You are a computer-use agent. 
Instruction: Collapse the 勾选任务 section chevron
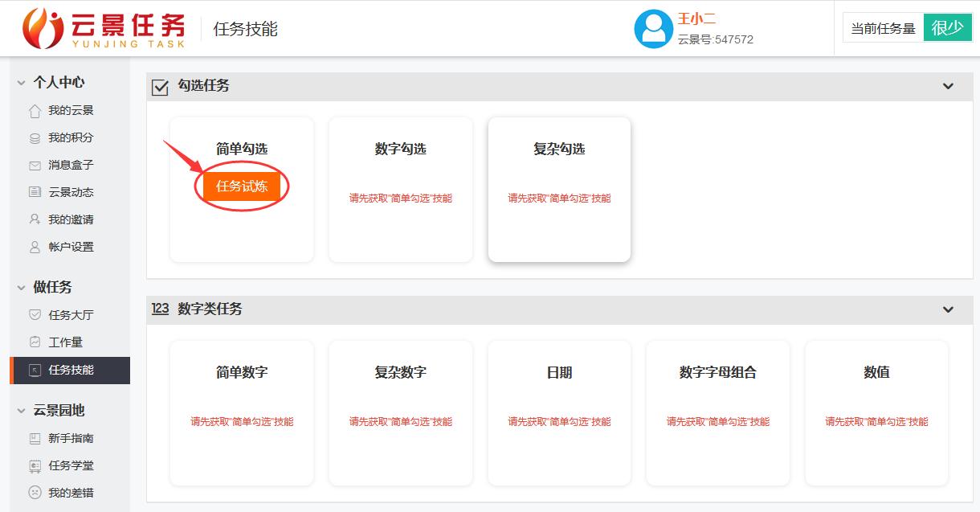pos(948,86)
